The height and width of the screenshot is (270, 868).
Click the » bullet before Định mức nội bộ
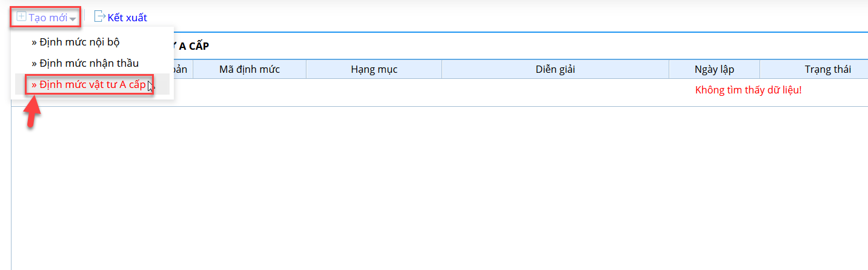(34, 43)
